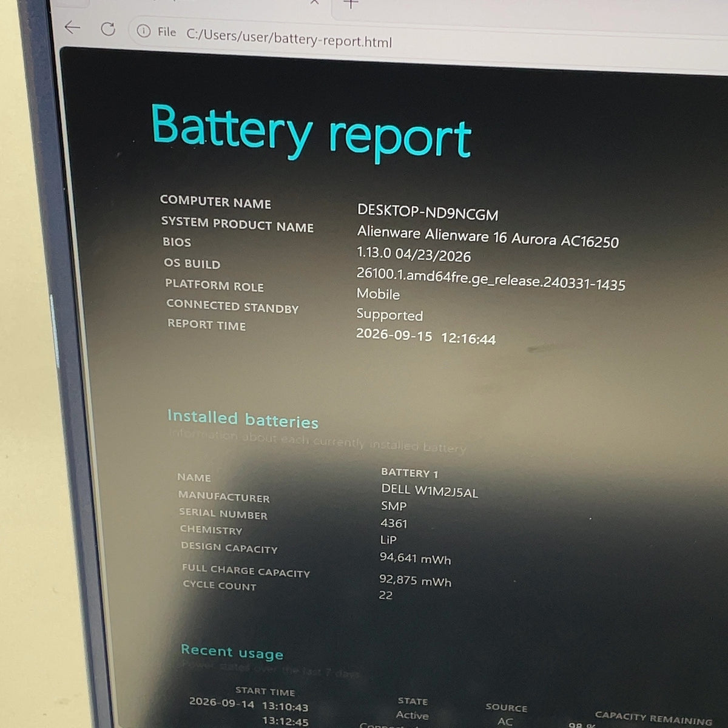Select design capacity 94,641 mWh

click(x=415, y=558)
